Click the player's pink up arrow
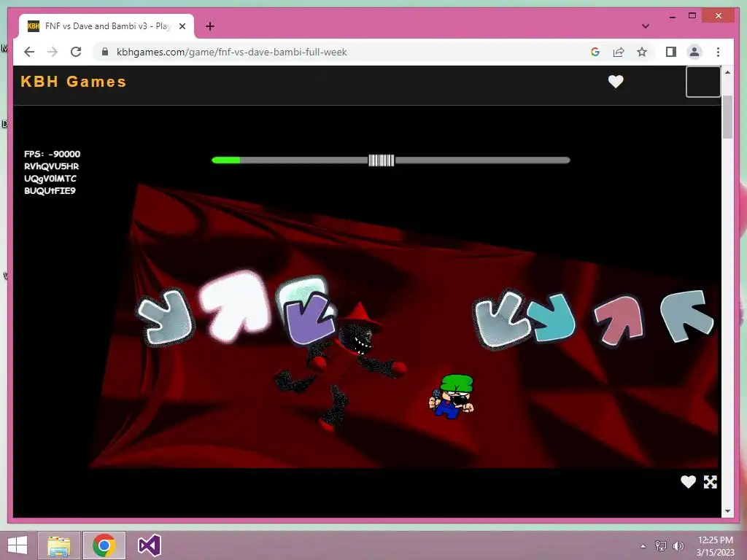This screenshot has height=560, width=747. point(619,320)
